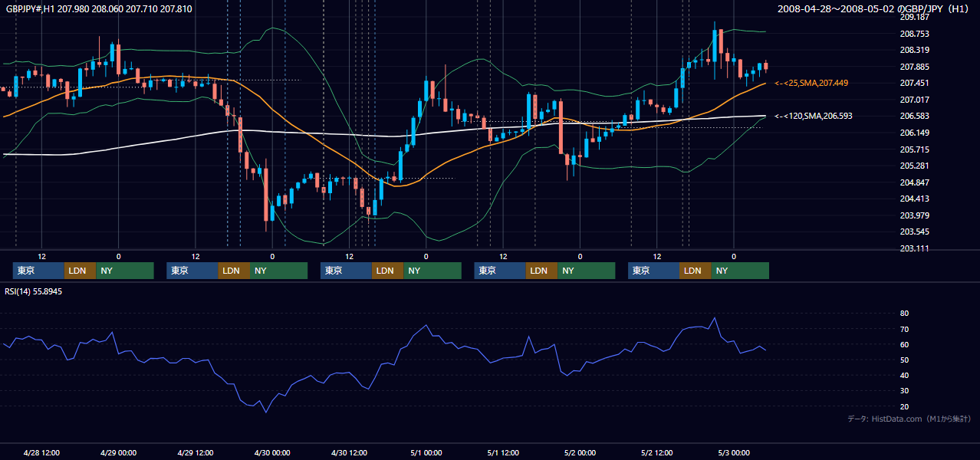Click the 207.885 price axis label
Viewport: 980px width, 460px height.
[914, 67]
